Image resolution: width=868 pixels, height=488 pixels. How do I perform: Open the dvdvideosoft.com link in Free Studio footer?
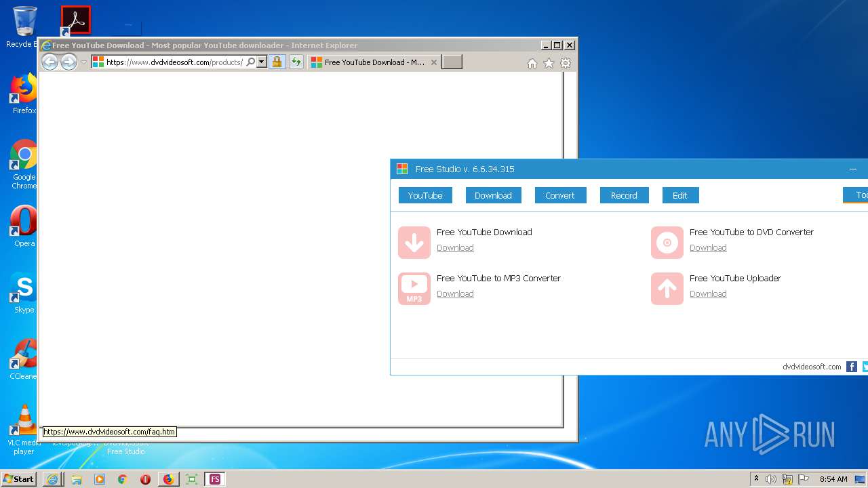pyautogui.click(x=812, y=367)
